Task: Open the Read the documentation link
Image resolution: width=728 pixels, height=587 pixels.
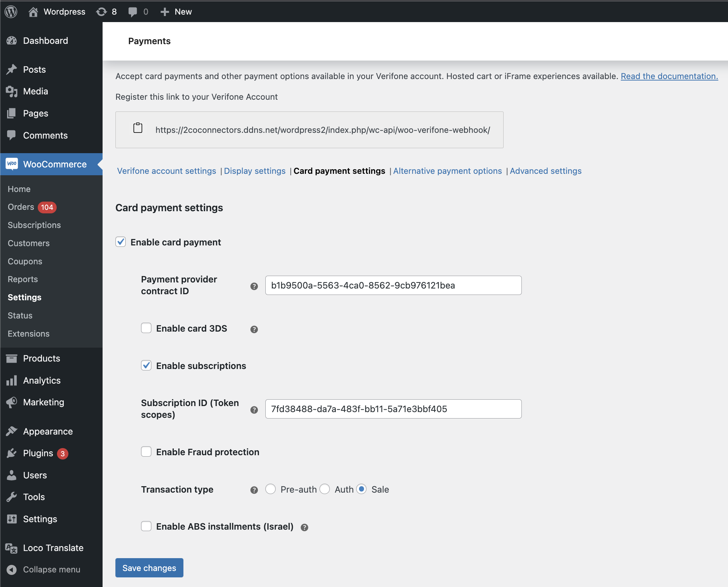Action: pos(669,76)
